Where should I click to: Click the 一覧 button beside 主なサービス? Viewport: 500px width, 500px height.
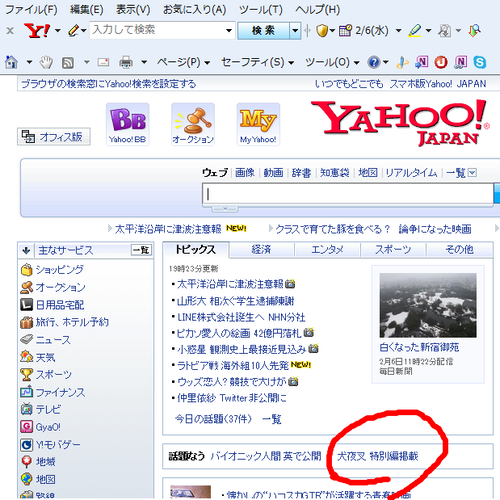pos(141,250)
